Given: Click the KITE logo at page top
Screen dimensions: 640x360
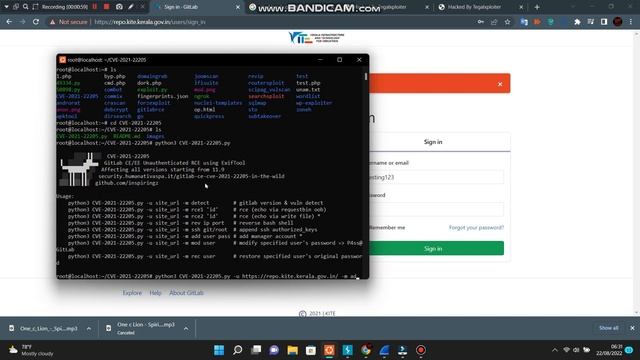Looking at the screenshot, I should tap(316, 38).
